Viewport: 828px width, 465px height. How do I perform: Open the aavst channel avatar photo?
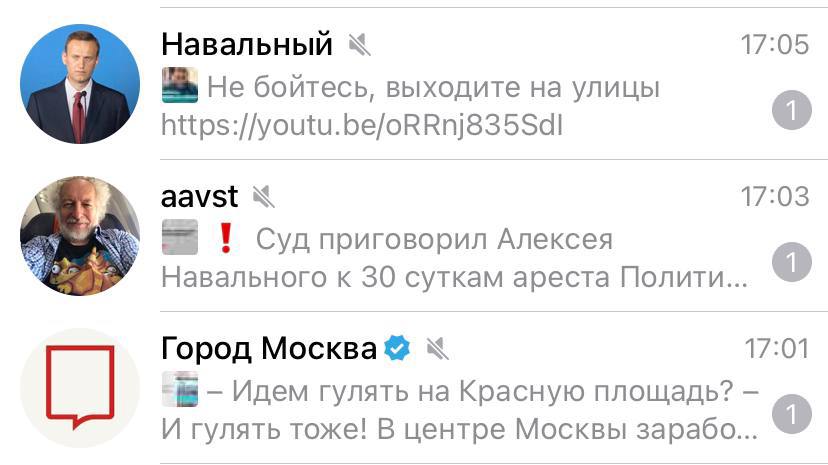[x=80, y=235]
